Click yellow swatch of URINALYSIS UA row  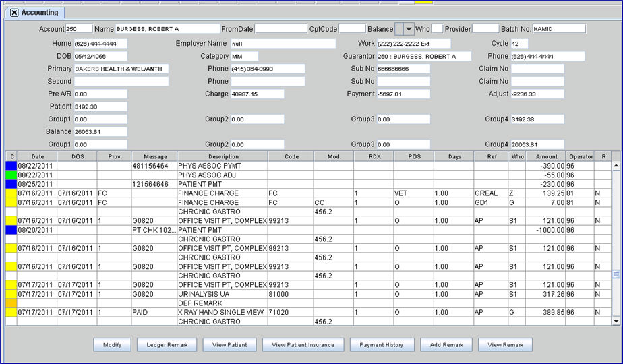pos(11,294)
